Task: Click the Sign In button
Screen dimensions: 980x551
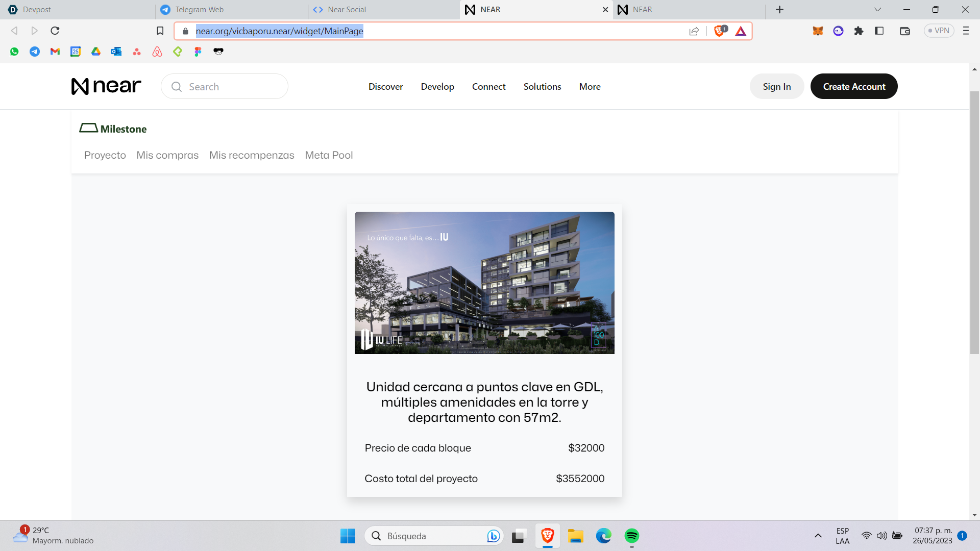Action: (776, 87)
